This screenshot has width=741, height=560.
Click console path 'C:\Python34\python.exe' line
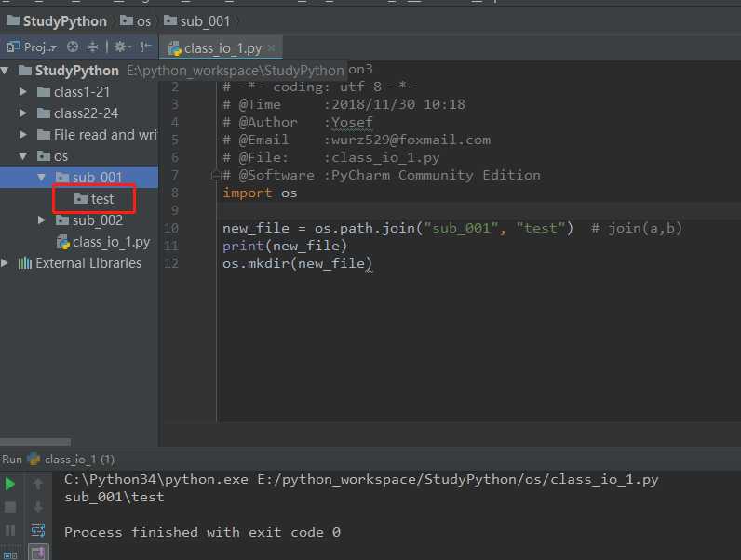coord(361,480)
